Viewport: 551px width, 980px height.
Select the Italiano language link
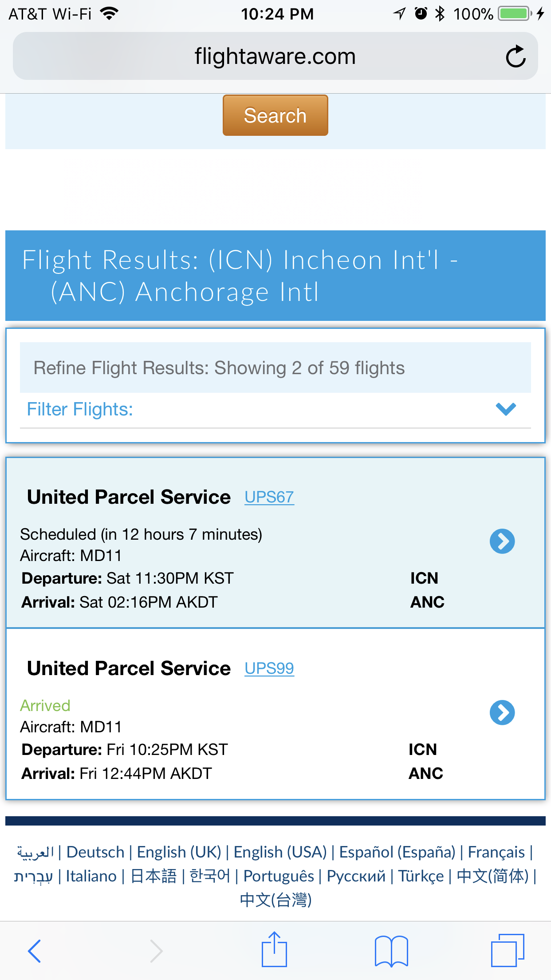pos(91,876)
